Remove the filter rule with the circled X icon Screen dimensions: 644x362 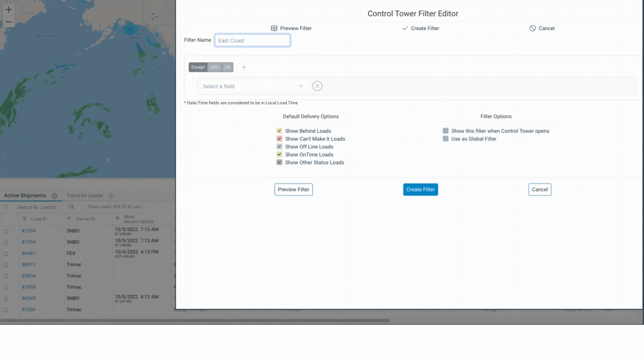[317, 86]
